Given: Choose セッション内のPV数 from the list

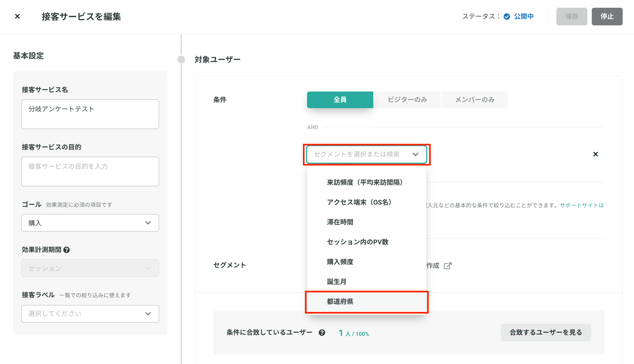Looking at the screenshot, I should [x=367, y=242].
